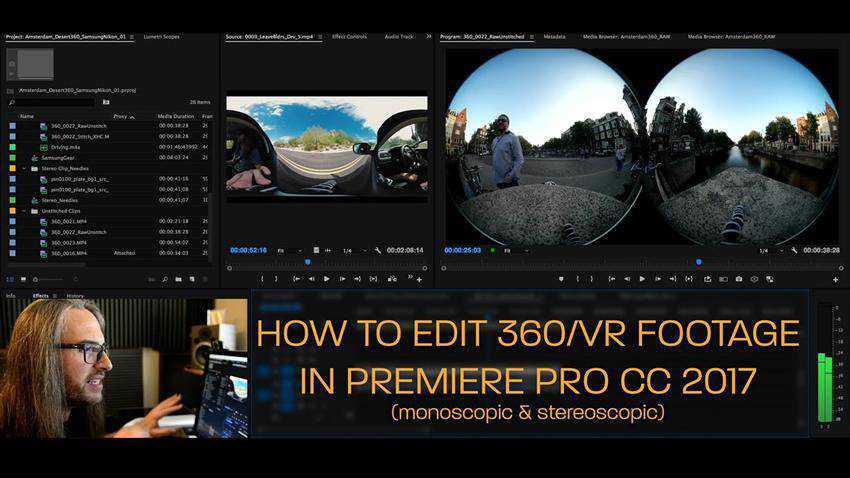850x478 pixels.
Task: Open Source monitor playback resolution 1/4 dropdown
Action: (x=351, y=250)
